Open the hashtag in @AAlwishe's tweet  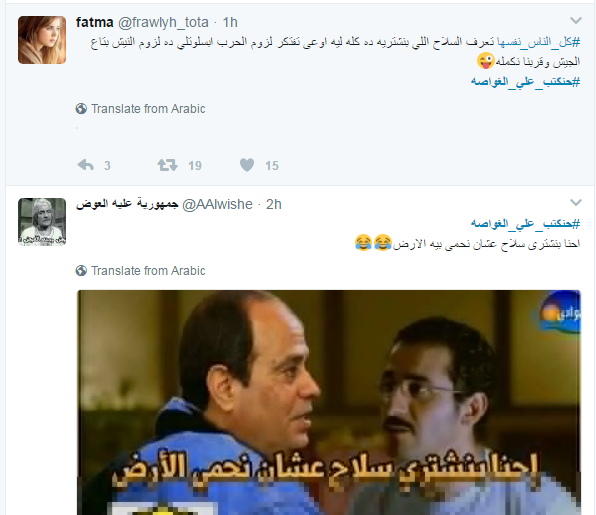525,223
